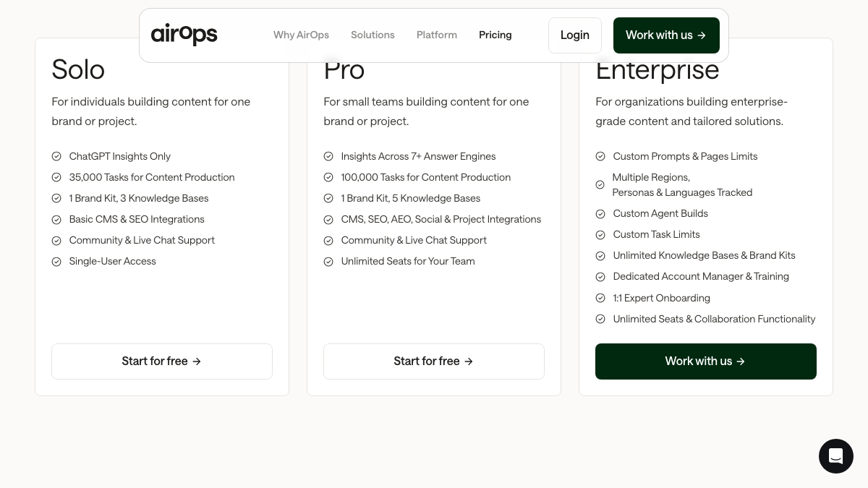
Task: Click checkmark beside 1:1 Expert Onboarding
Action: [x=600, y=298]
